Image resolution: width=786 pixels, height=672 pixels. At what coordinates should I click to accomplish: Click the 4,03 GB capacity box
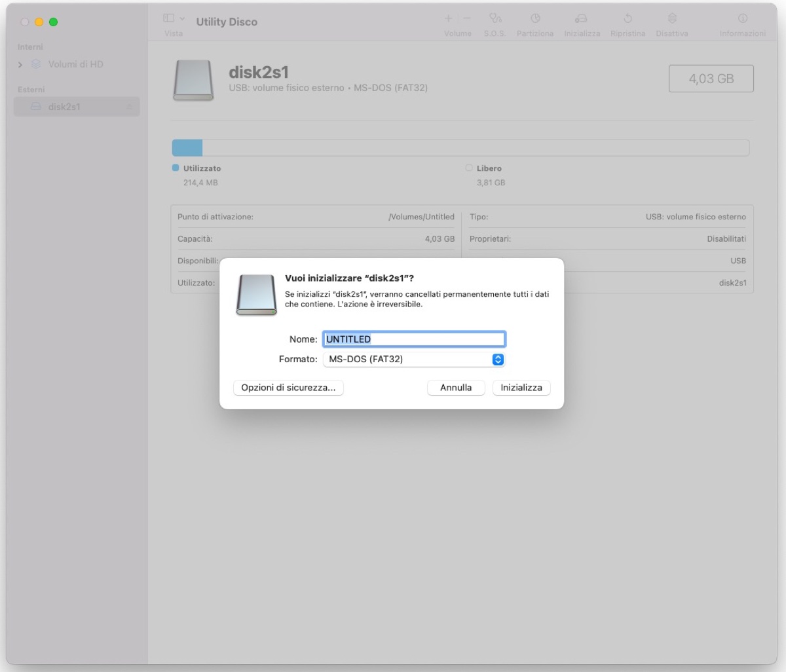point(711,79)
